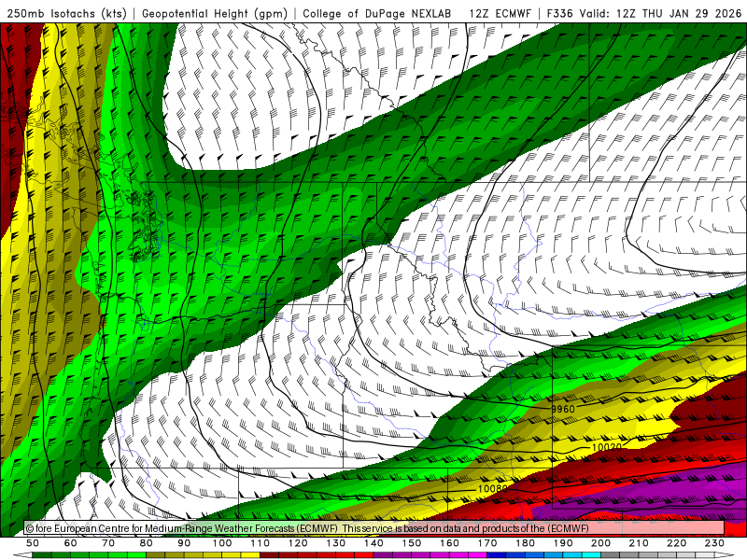Click the 220 value on the color scale
This screenshot has height=560, width=747.
[x=676, y=543]
